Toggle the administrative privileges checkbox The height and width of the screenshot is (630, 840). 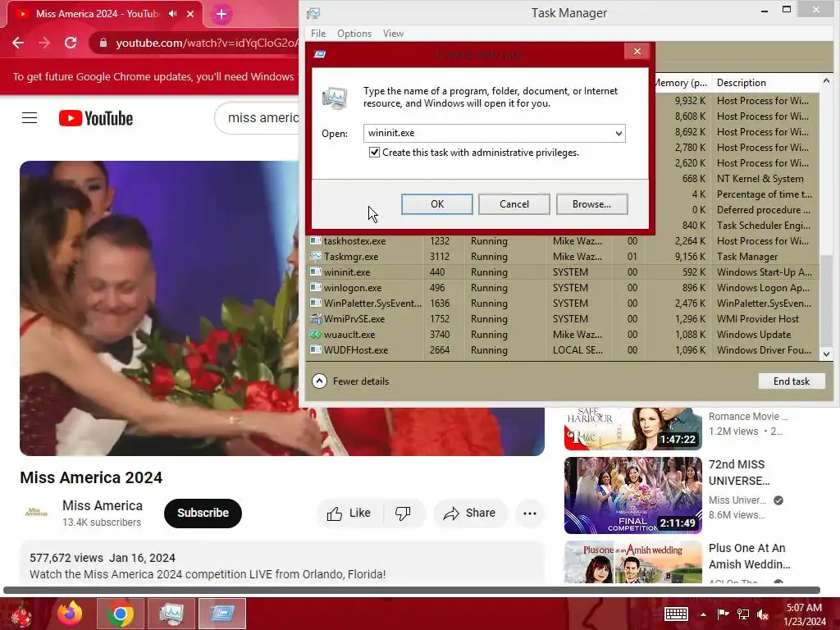pos(374,152)
